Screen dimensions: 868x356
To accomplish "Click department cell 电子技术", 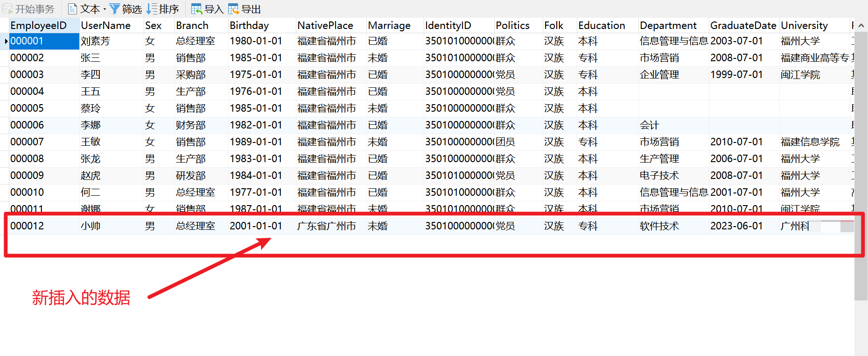I will (674, 176).
